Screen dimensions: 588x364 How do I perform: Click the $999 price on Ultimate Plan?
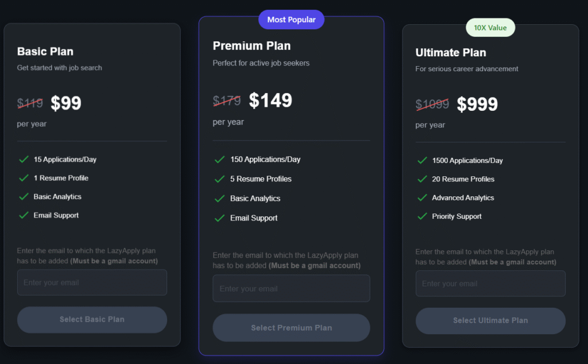coord(478,104)
